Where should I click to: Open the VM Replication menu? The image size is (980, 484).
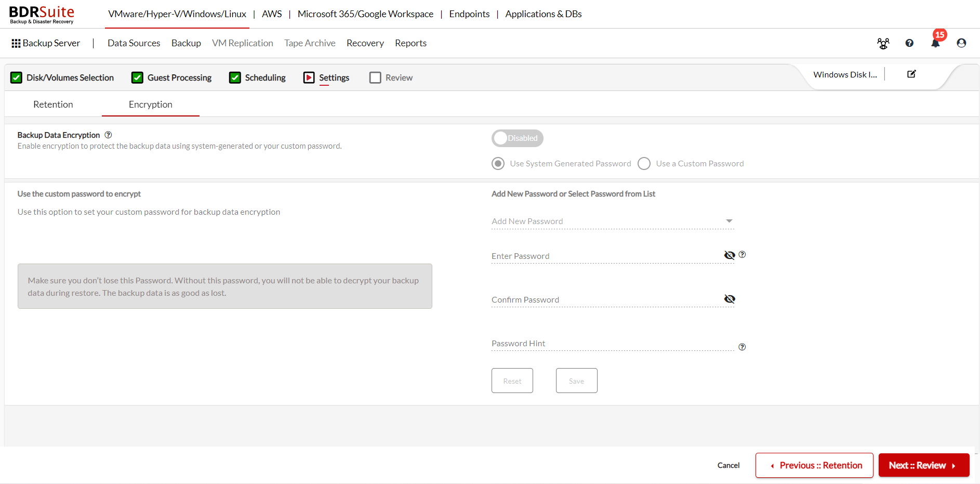point(243,43)
